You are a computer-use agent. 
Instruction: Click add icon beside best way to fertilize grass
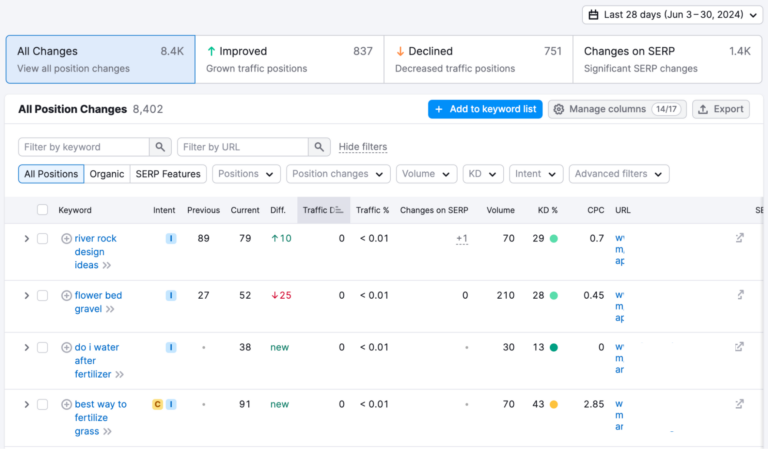tap(66, 405)
